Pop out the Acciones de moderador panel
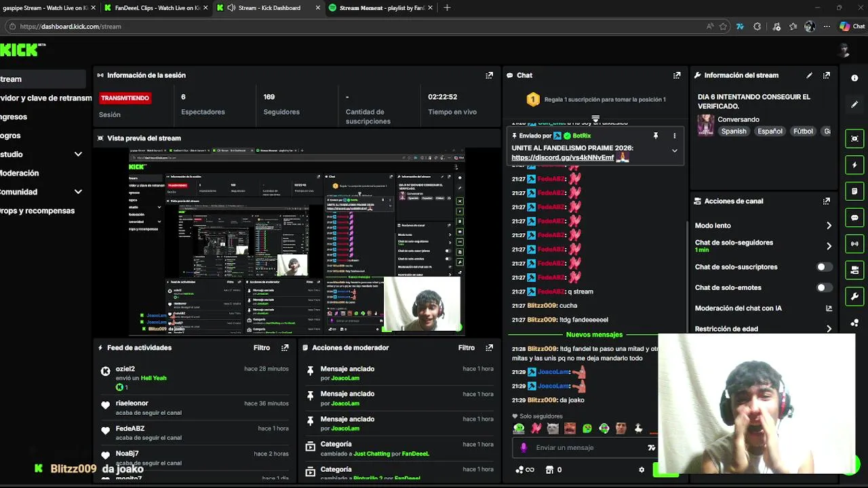868x488 pixels. [489, 348]
